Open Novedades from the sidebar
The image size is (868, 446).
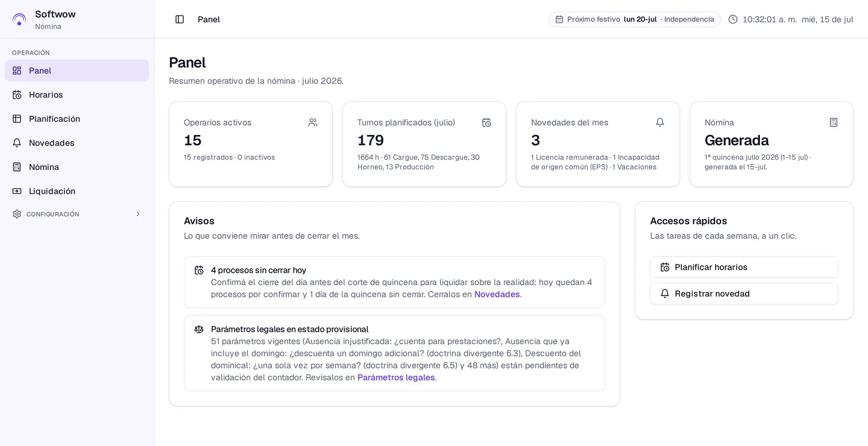tap(77, 143)
